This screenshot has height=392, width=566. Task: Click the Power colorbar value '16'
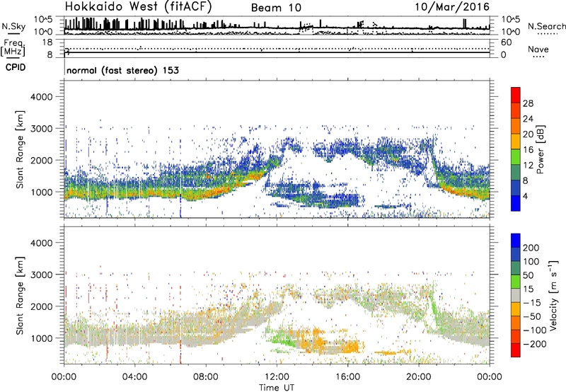528,150
